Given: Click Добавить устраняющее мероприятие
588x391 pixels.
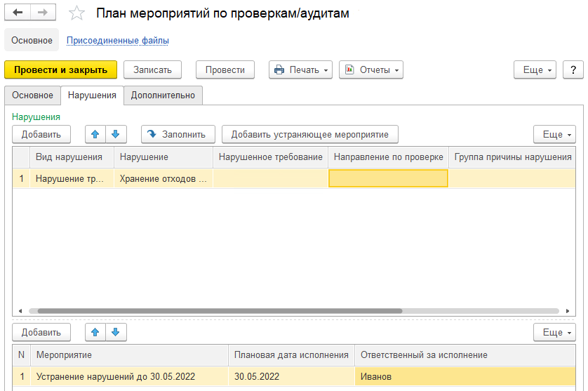Looking at the screenshot, I should (x=309, y=134).
